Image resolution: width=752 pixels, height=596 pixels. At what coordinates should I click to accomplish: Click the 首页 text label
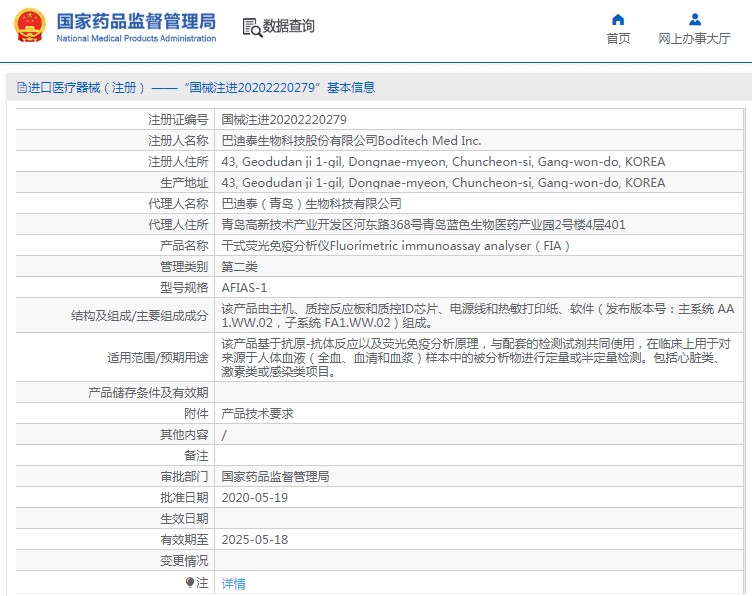[618, 38]
